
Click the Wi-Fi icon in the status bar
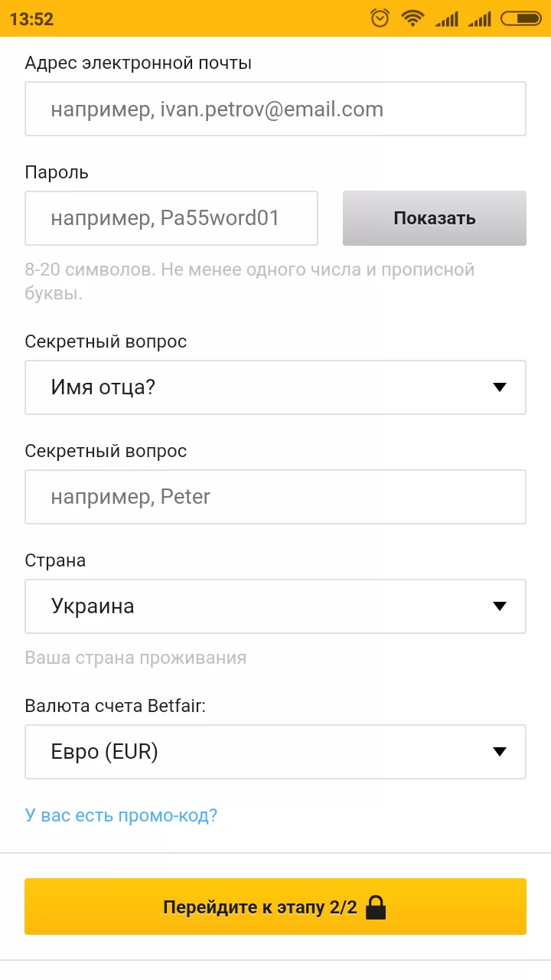point(413,18)
